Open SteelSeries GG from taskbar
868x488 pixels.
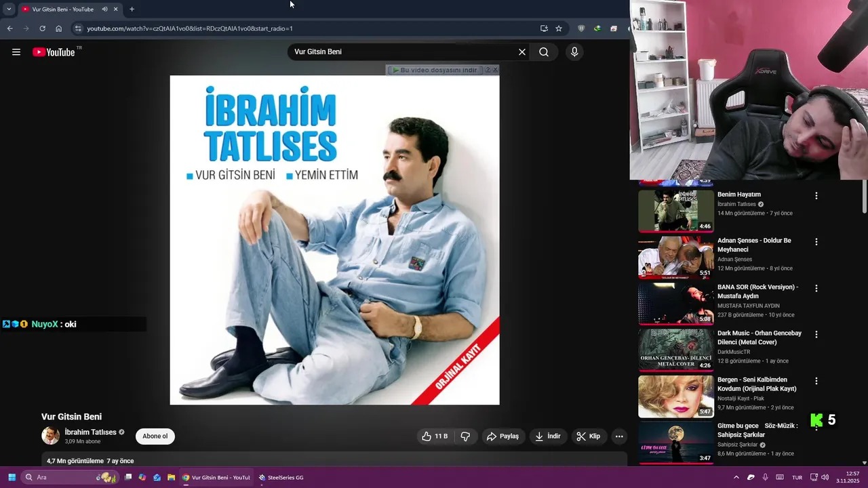(281, 477)
